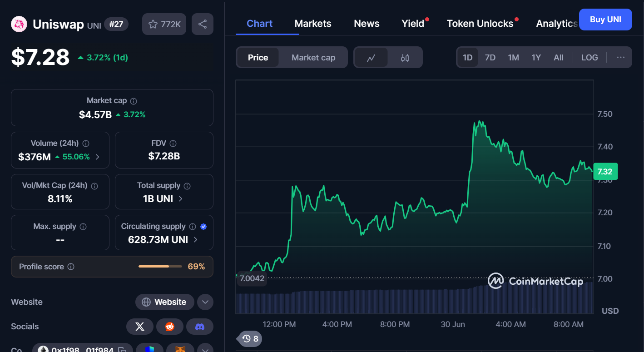Expand the Total supply details chevron
The height and width of the screenshot is (352, 644).
pos(180,199)
